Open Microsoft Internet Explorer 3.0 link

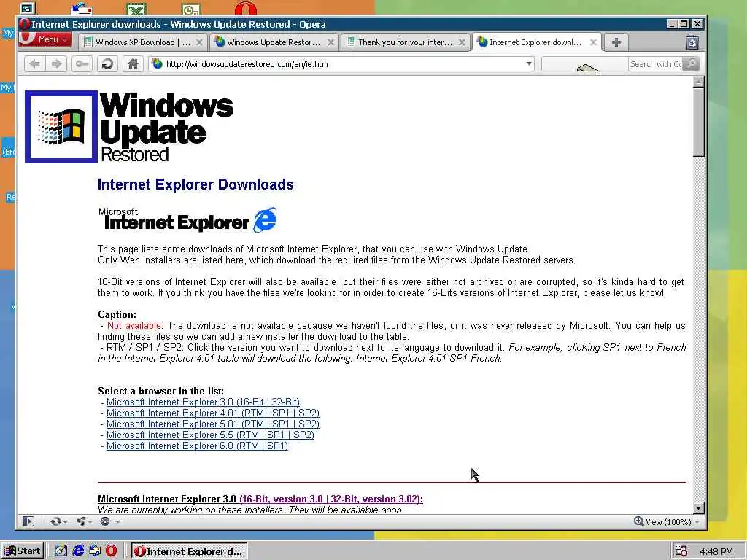203,402
